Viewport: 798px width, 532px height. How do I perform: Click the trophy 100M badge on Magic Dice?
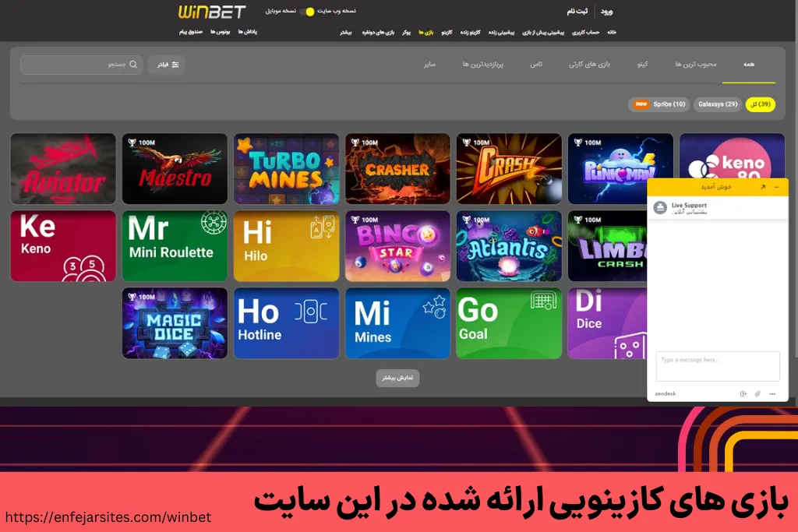click(x=142, y=297)
